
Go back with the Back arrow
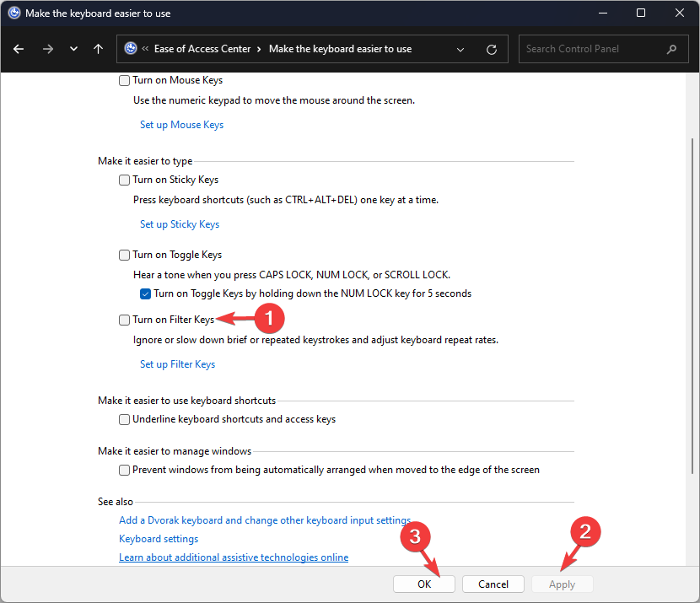point(19,49)
